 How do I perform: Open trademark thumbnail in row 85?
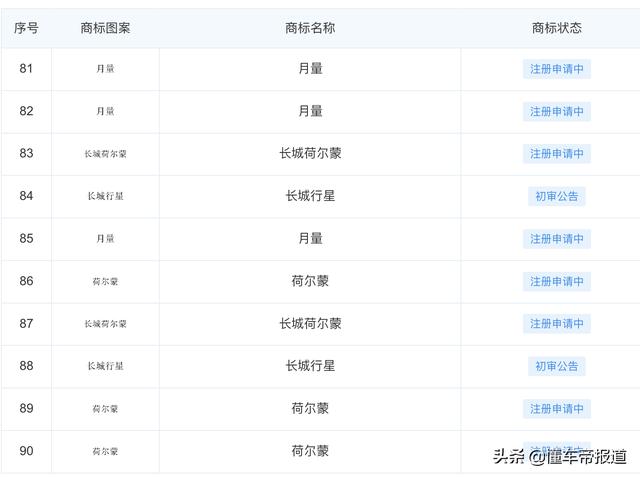coord(105,238)
